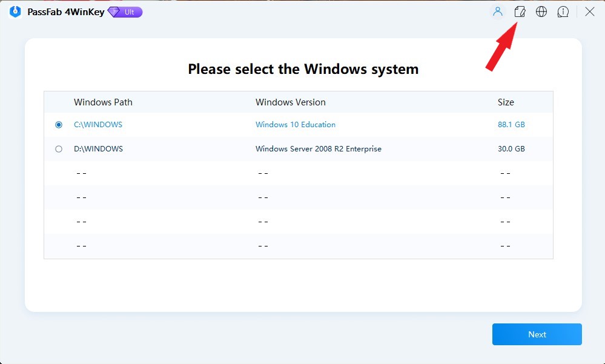
Task: Click the purple diamond icon
Action: point(114,12)
